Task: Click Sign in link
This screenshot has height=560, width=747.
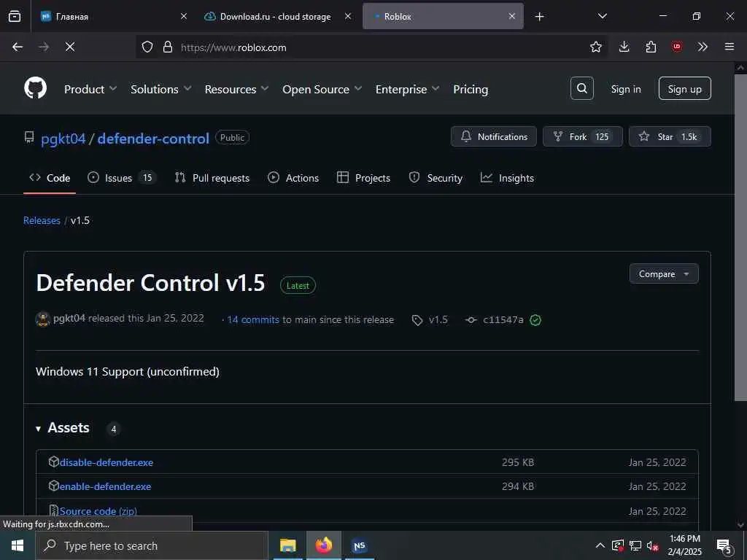Action: (x=625, y=89)
